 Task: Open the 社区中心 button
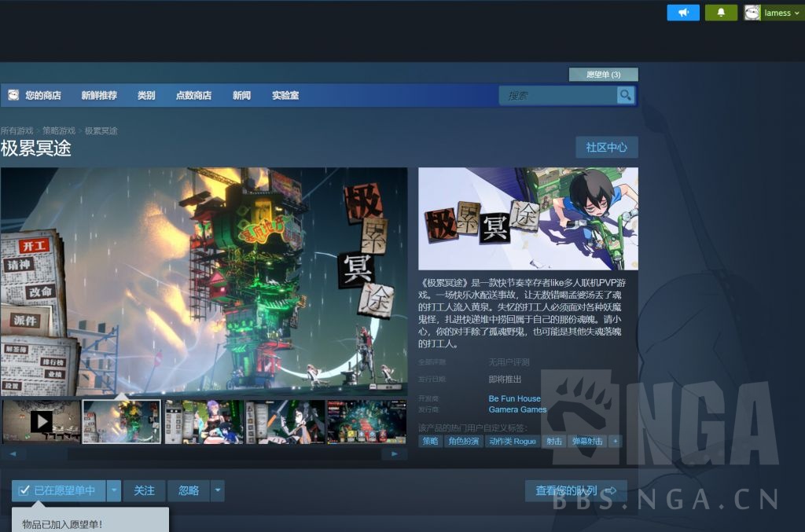(x=607, y=147)
